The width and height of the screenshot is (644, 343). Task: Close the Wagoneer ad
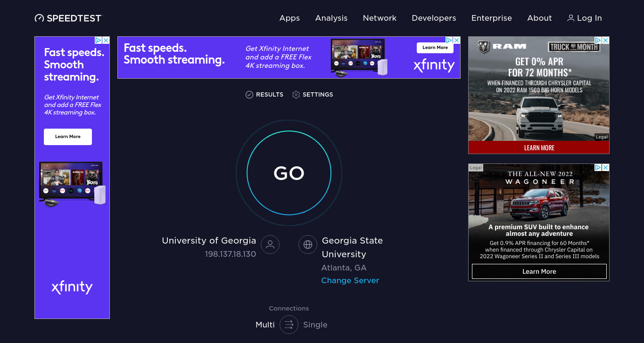tap(605, 168)
